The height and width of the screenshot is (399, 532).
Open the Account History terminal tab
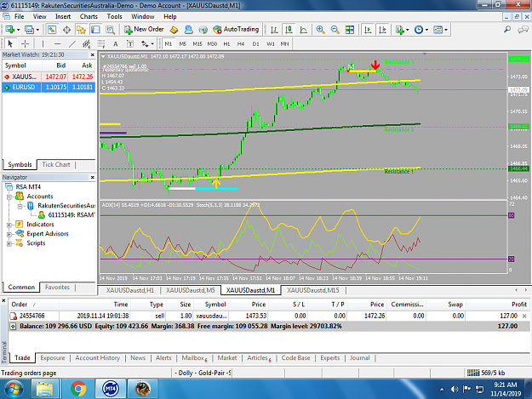tap(98, 358)
